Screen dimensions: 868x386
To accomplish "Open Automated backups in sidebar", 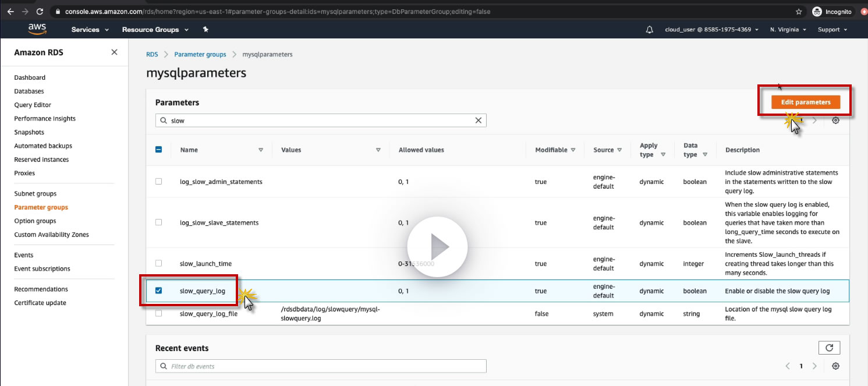I will coord(43,146).
